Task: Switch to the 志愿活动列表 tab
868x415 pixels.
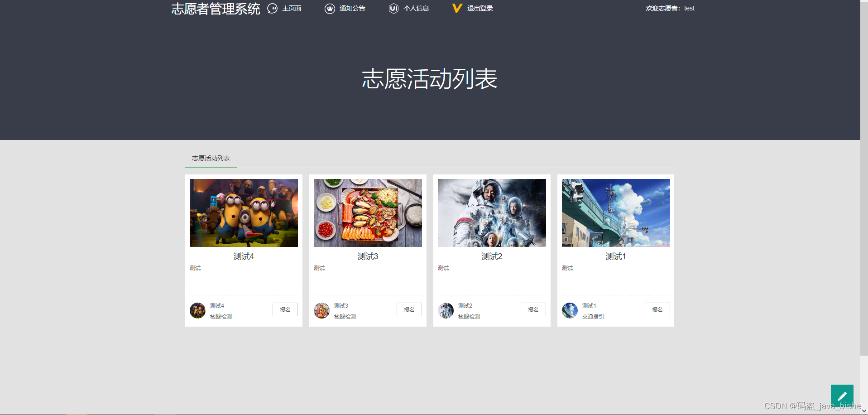Action: coord(211,158)
